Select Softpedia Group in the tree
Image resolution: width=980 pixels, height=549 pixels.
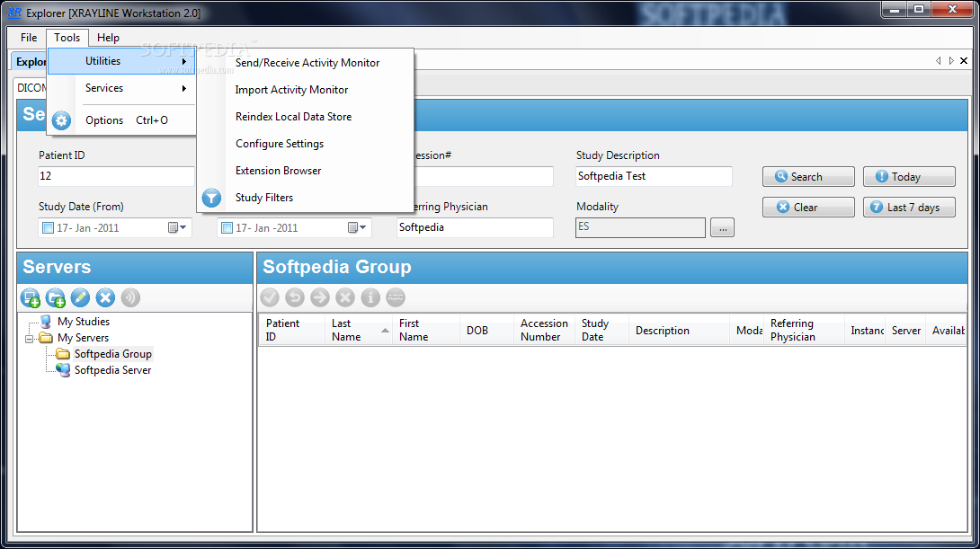pyautogui.click(x=112, y=354)
